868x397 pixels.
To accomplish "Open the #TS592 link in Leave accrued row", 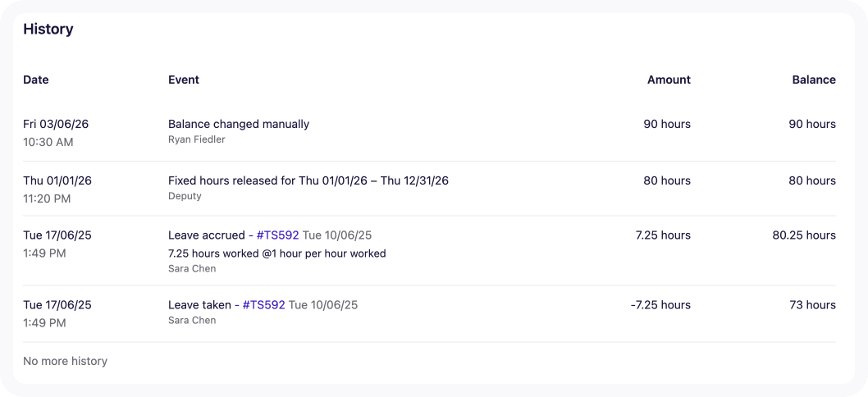I will point(277,235).
